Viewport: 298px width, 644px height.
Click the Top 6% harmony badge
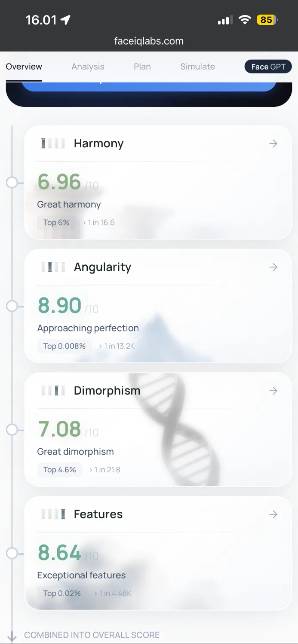pyautogui.click(x=56, y=222)
